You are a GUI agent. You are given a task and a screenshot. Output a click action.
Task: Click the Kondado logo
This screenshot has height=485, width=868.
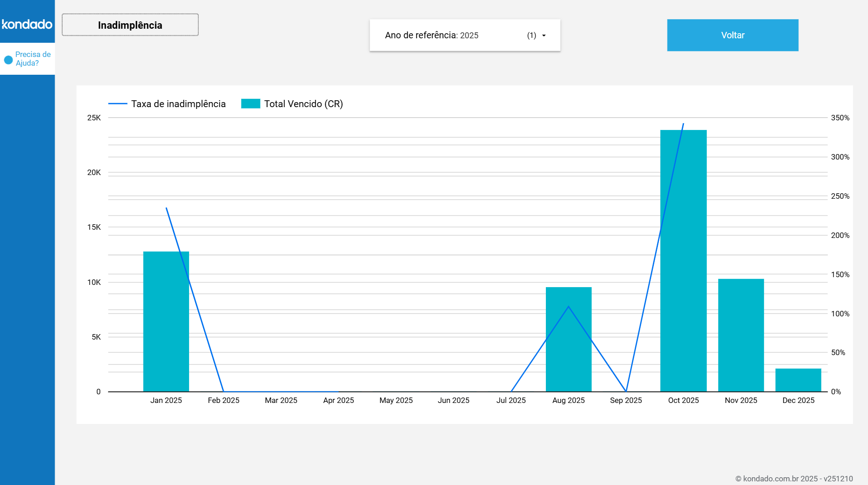click(27, 24)
